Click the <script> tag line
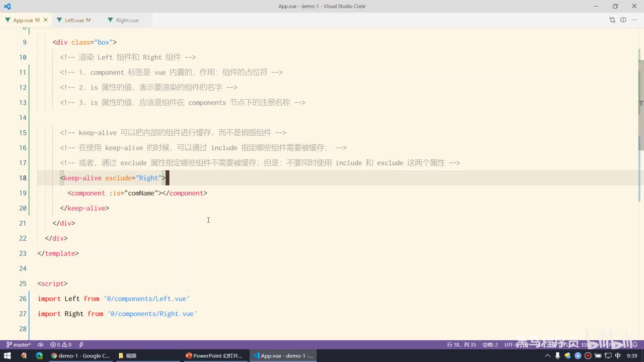Viewport: 644px width, 362px height. 52,284
